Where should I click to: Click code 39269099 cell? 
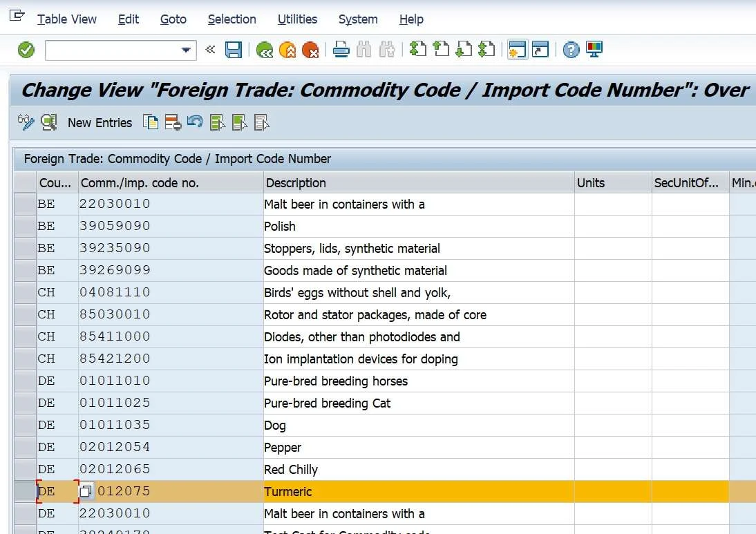pyautogui.click(x=171, y=270)
